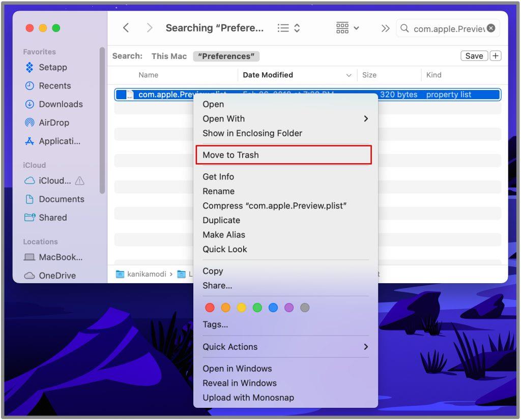Close the Finder window with red button

click(x=30, y=28)
